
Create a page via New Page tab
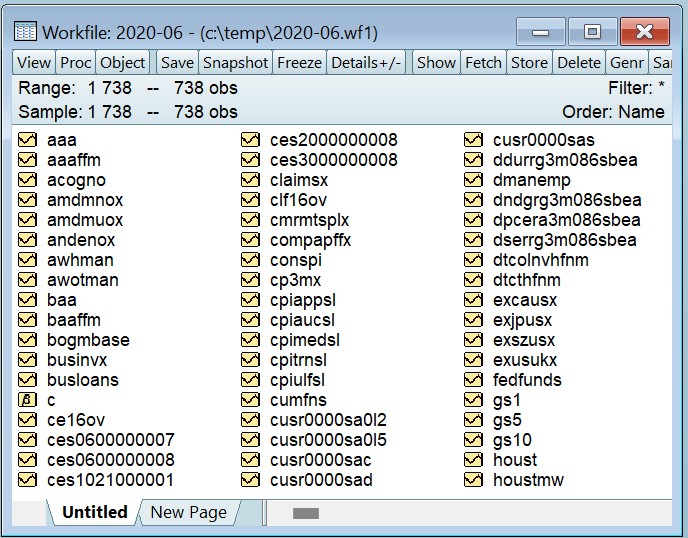tap(188, 512)
